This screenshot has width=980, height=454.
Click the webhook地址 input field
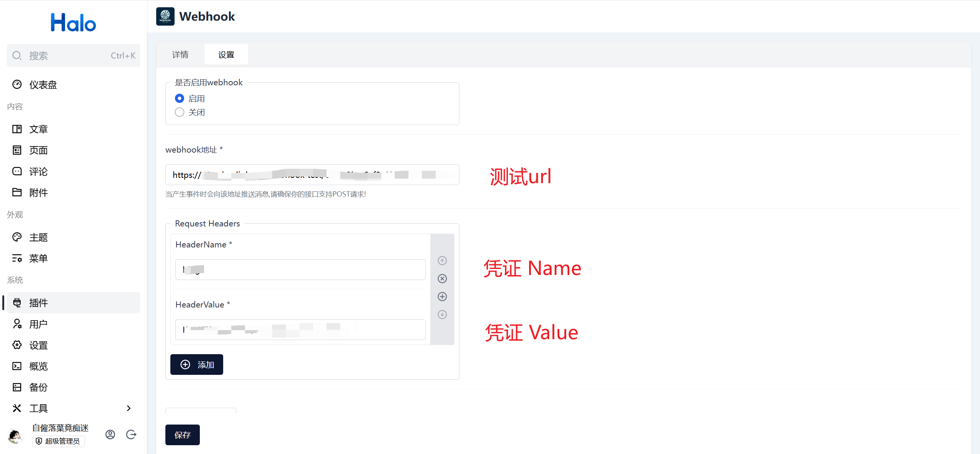(x=312, y=175)
